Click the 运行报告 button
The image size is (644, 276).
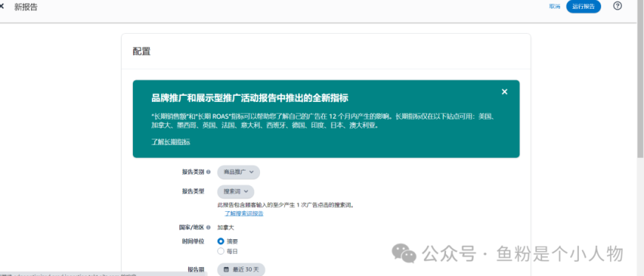pos(583,7)
